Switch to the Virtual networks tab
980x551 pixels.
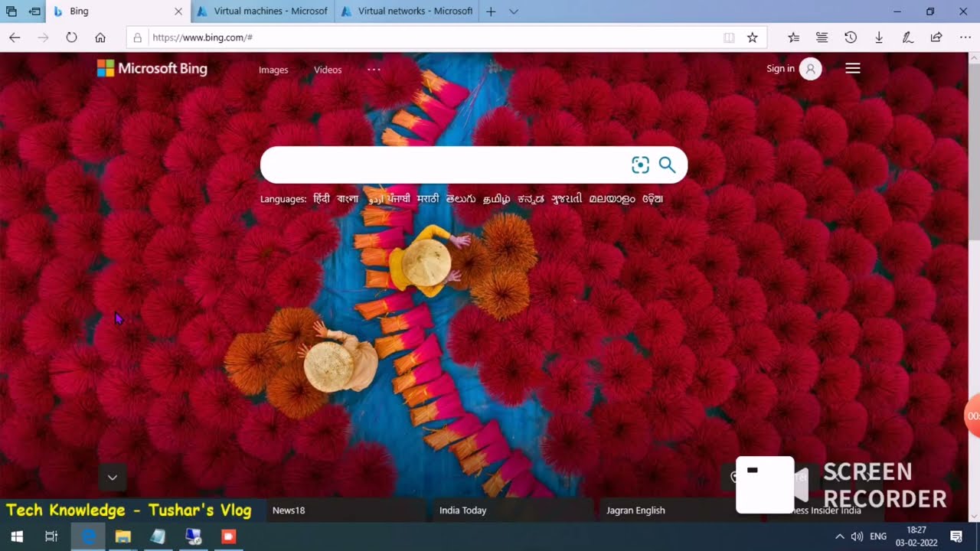(407, 11)
